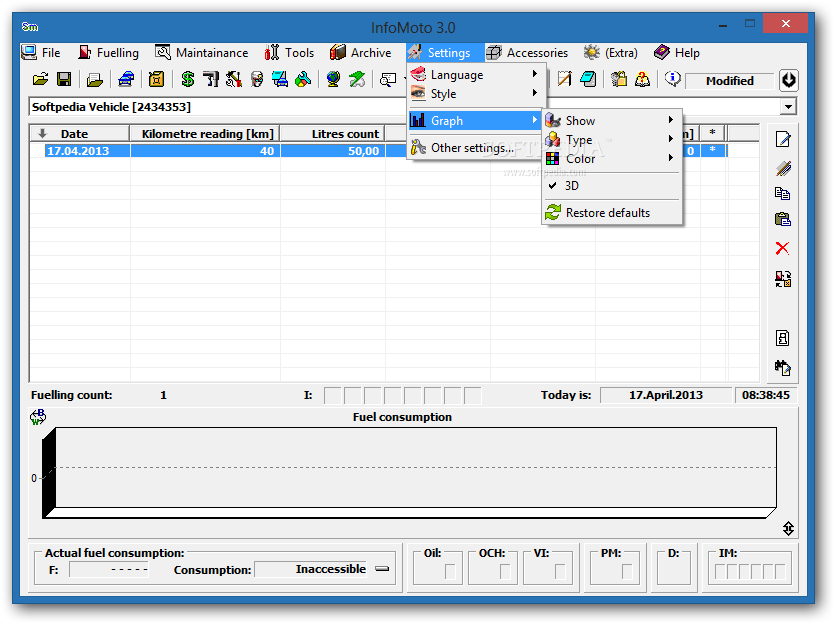Expand the Graph Type submenu

pyautogui.click(x=612, y=140)
